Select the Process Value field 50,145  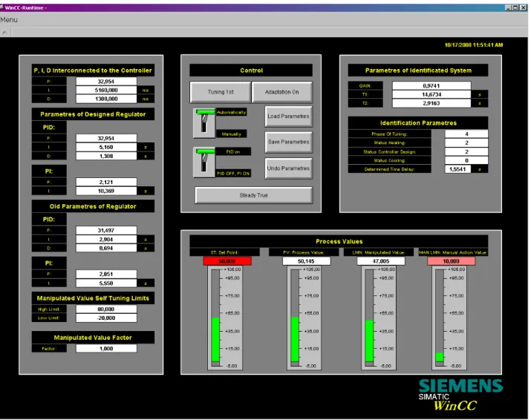[306, 261]
